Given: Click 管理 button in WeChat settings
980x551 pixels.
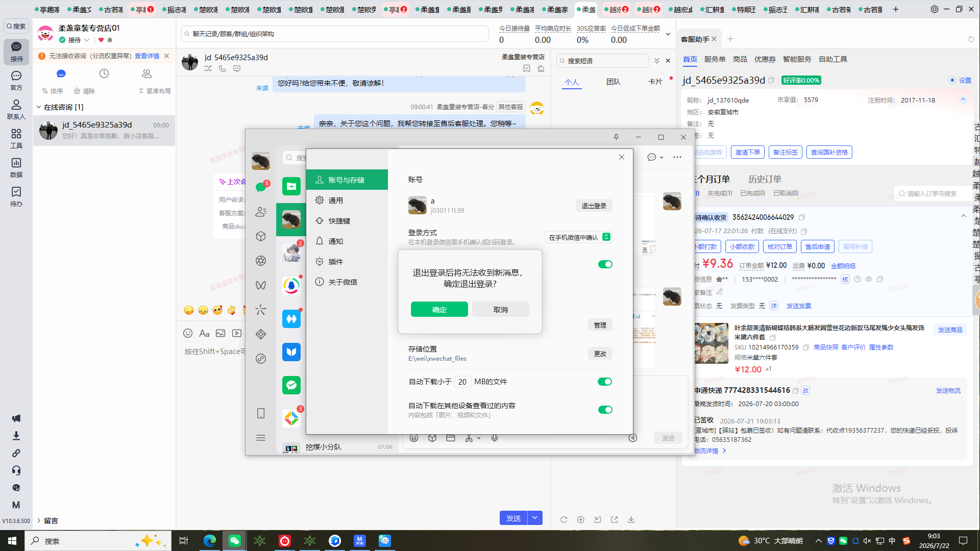Looking at the screenshot, I should (x=600, y=325).
